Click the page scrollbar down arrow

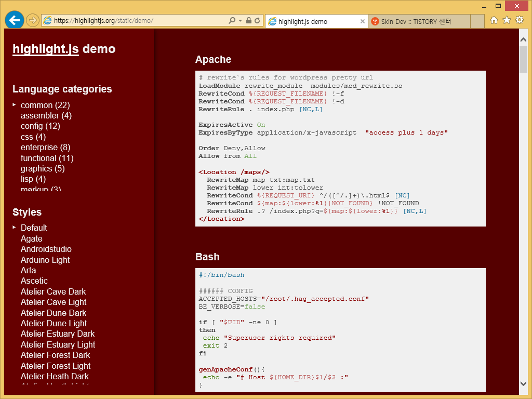[523, 384]
